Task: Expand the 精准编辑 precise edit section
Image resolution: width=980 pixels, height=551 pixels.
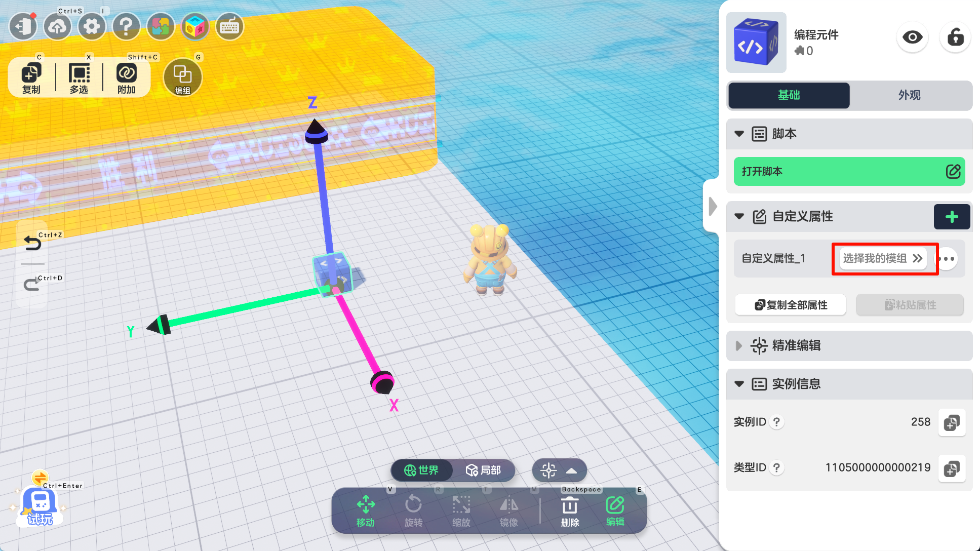Action: click(739, 346)
